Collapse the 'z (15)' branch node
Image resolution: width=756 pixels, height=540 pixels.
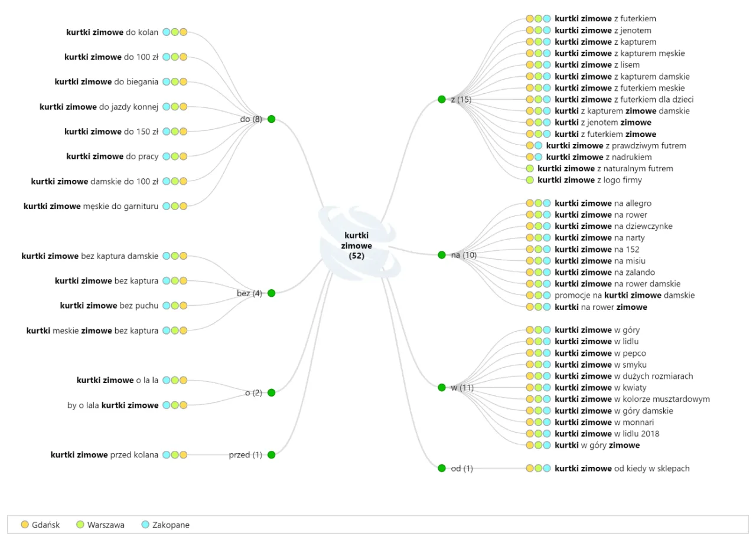tap(442, 99)
